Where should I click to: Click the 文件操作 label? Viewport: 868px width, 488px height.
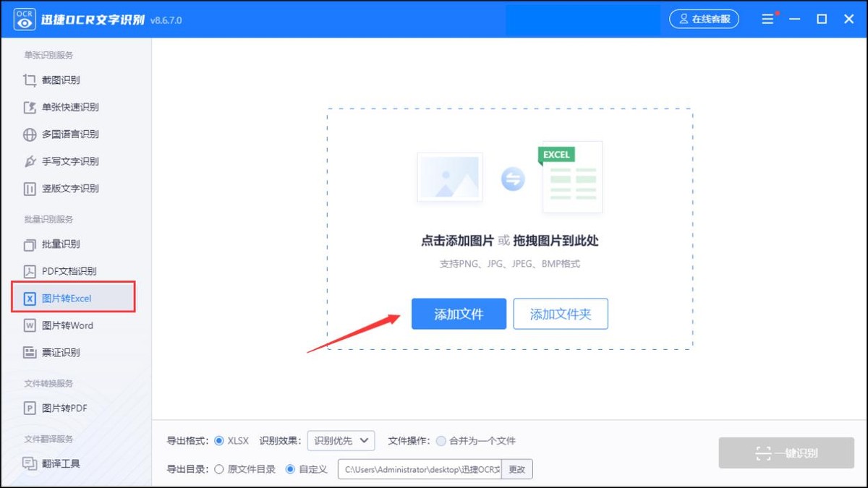coord(408,441)
